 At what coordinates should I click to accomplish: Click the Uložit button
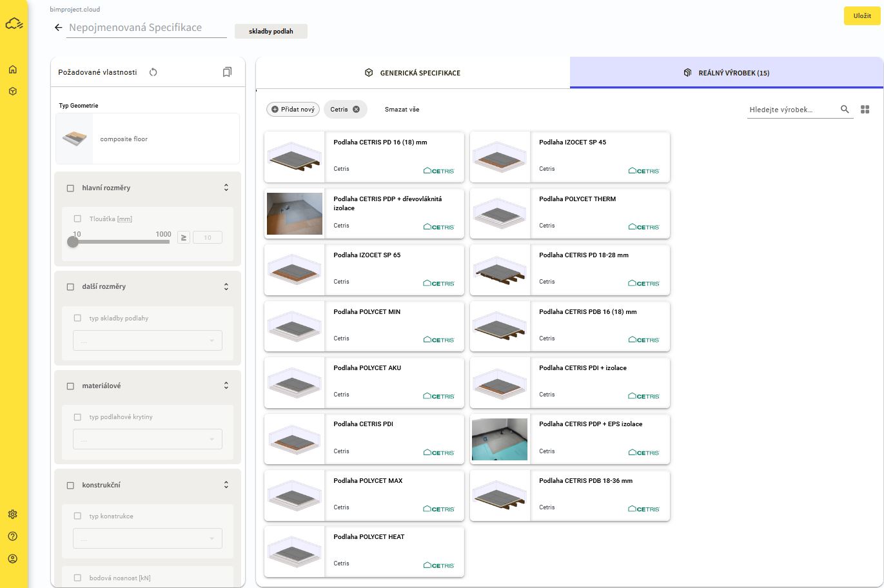click(x=862, y=16)
